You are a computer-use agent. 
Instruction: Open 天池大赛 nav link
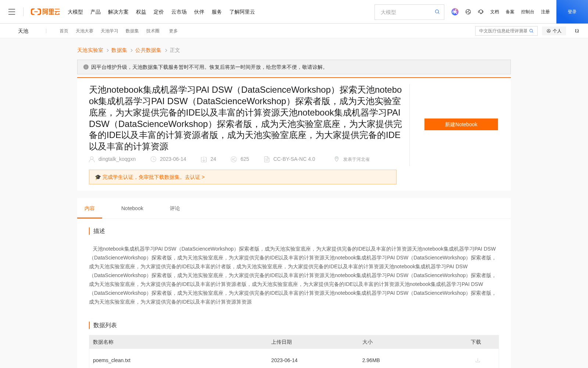tap(85, 31)
